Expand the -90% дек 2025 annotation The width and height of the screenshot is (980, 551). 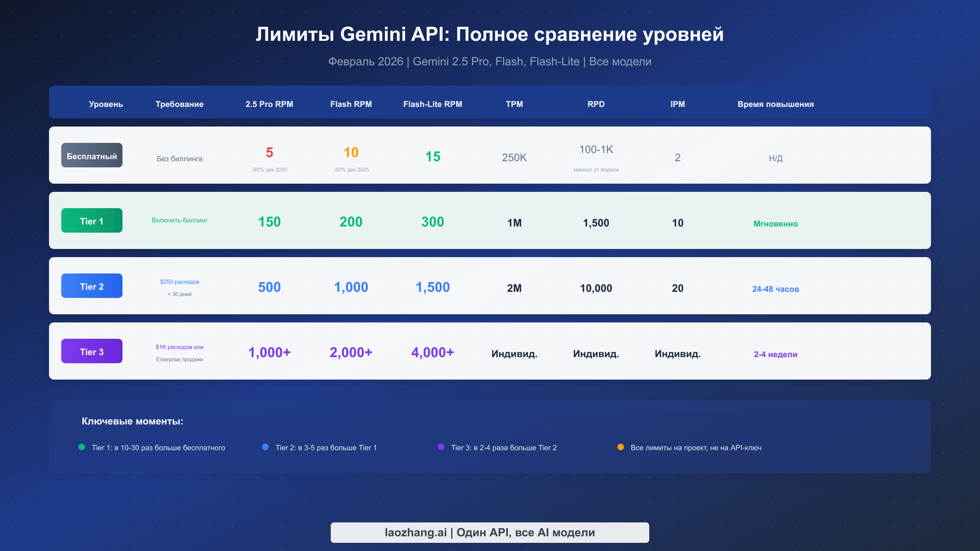pyautogui.click(x=269, y=169)
